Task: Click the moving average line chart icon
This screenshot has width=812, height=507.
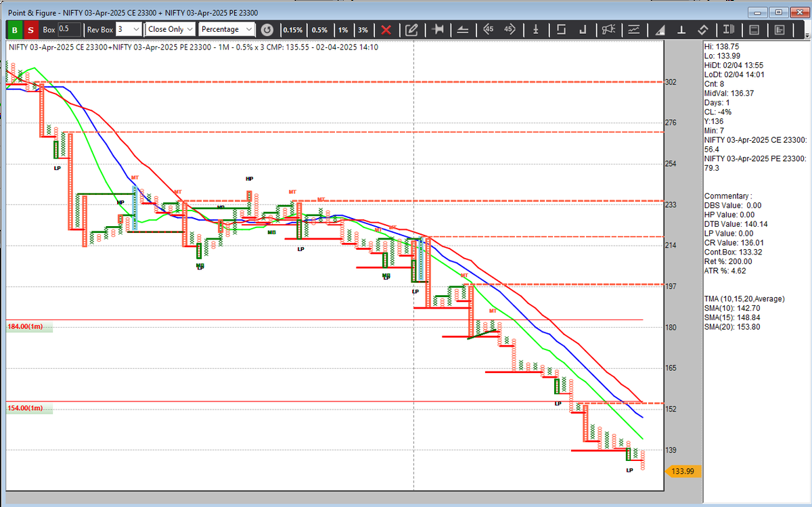Action: point(634,30)
